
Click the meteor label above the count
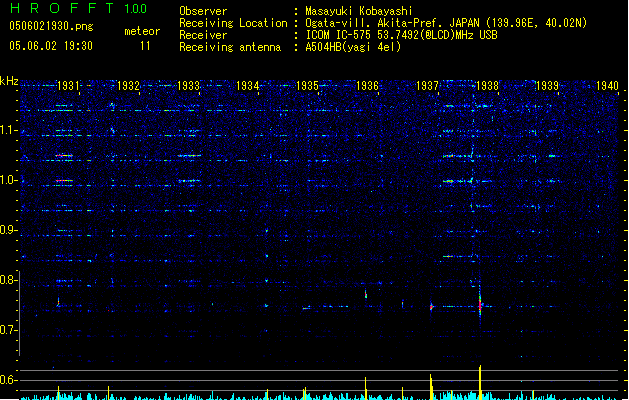coord(142,31)
